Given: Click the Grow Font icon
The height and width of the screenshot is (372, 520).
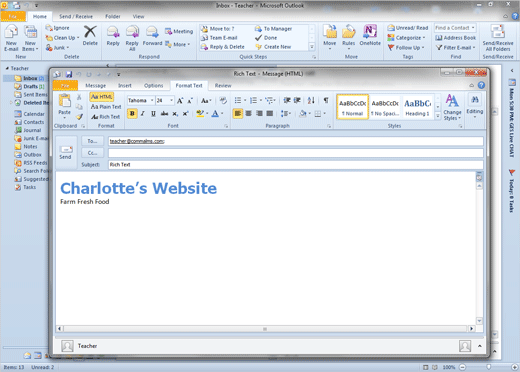Looking at the screenshot, I should point(180,100).
